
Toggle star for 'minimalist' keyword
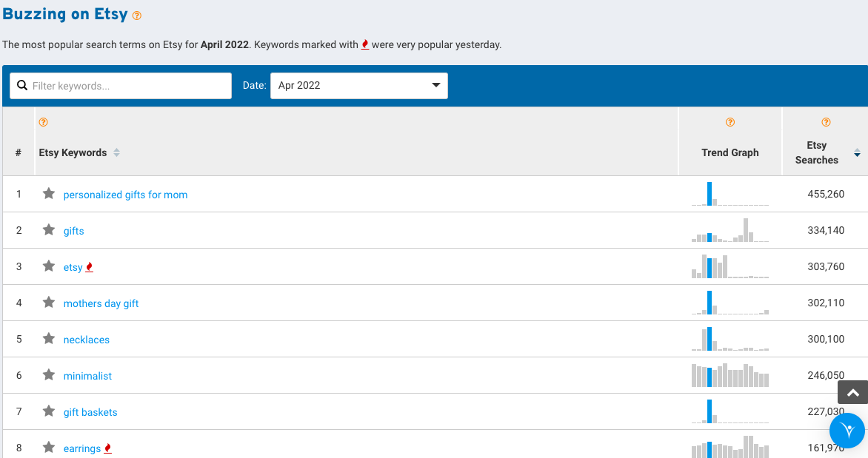(x=49, y=375)
